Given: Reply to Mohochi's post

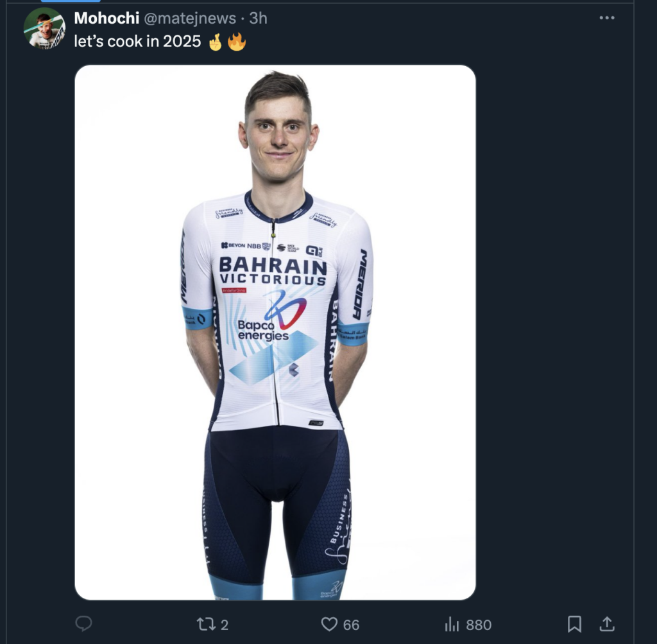Looking at the screenshot, I should click(x=84, y=623).
